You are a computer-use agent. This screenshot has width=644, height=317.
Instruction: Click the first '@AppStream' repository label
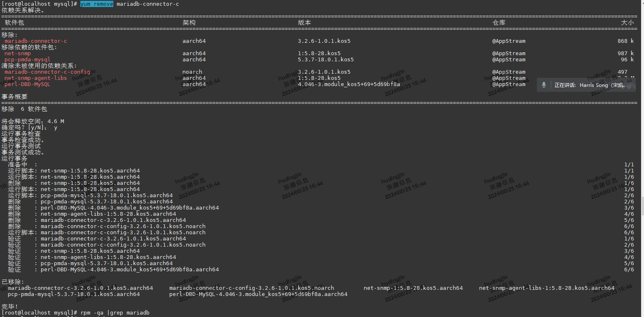(508, 41)
